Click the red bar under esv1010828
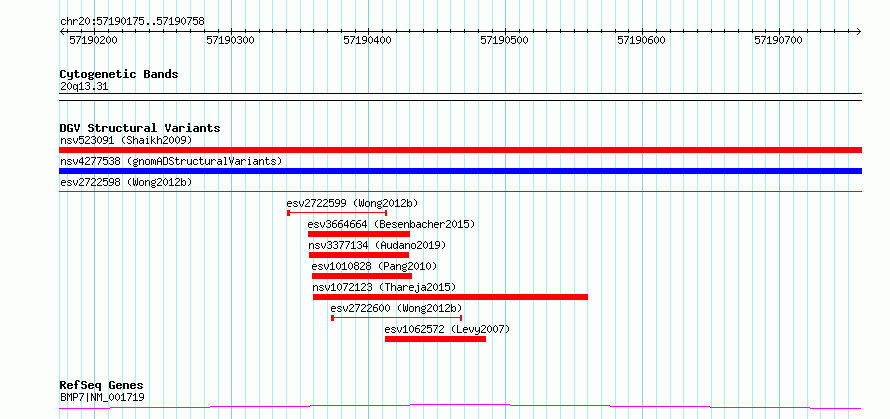The width and height of the screenshot is (890, 419). click(362, 276)
